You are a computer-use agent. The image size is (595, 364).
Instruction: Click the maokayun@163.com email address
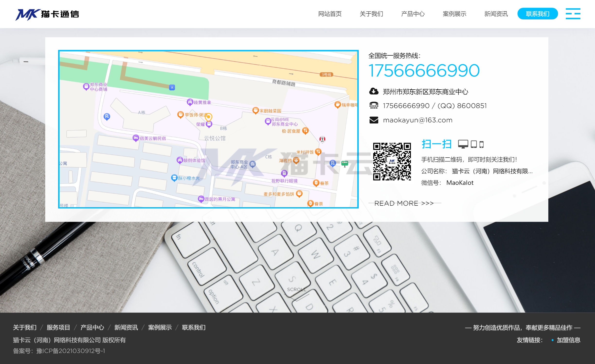pos(418,120)
